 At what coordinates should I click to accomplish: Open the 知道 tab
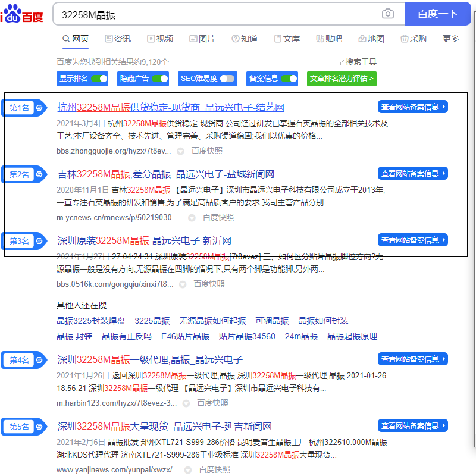coord(245,39)
